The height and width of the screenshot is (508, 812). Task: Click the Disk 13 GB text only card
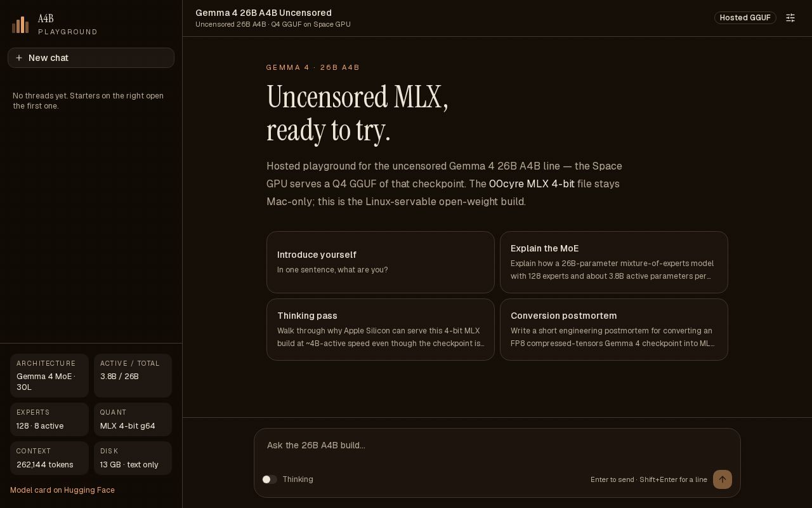coord(133,458)
